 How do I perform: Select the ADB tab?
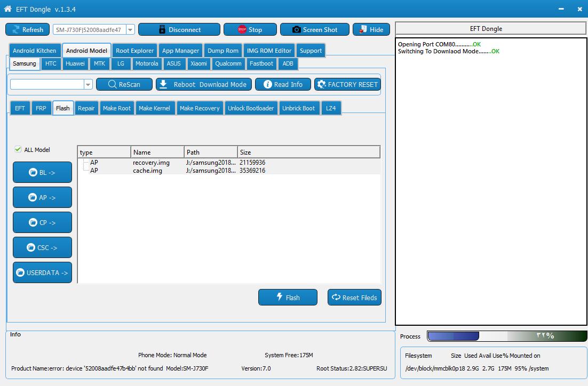[288, 63]
